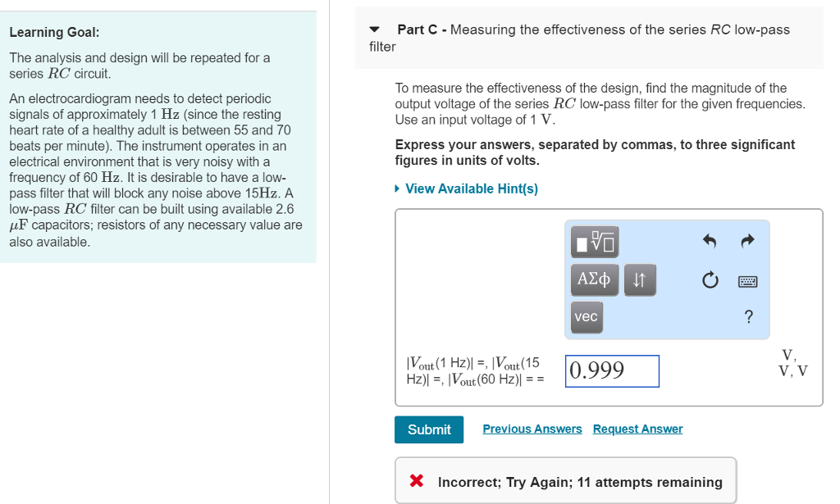Open the keyboard shortcuts icon
840x504 pixels.
click(x=747, y=280)
